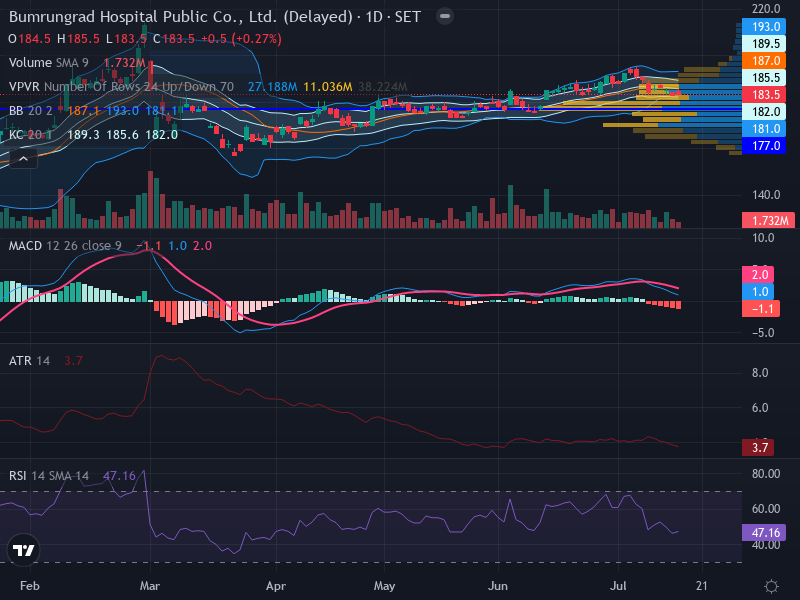
Task: Select the MACD 12 26 close 9 legend
Action: [x=65, y=246]
